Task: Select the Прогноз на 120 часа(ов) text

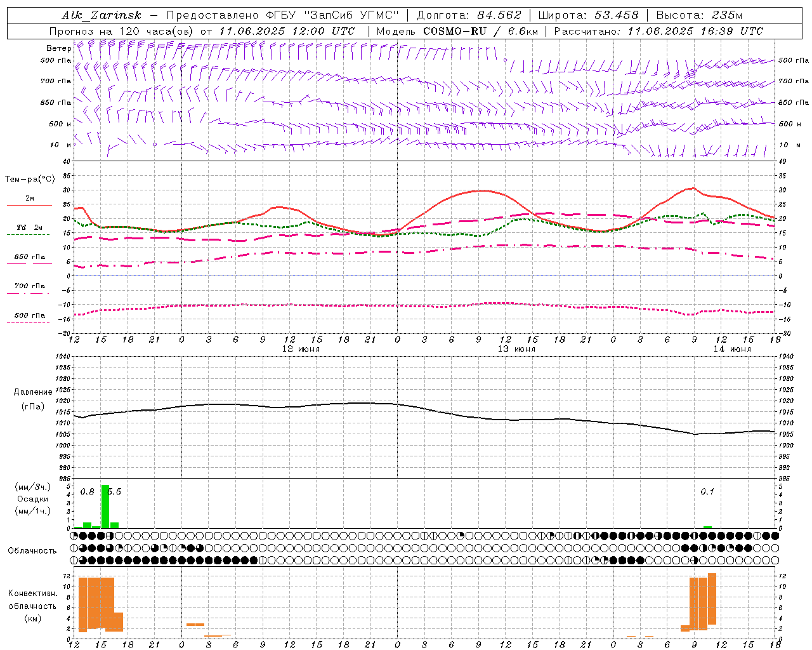Action: (122, 31)
